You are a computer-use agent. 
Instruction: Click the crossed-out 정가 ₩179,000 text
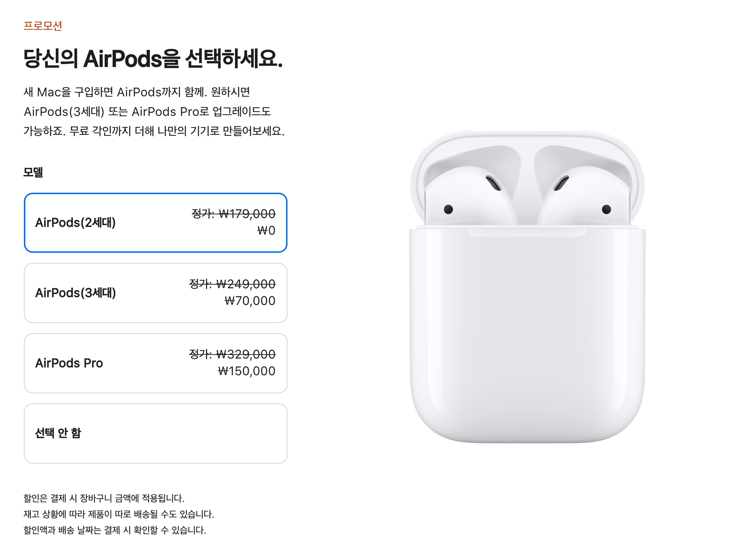click(x=234, y=214)
